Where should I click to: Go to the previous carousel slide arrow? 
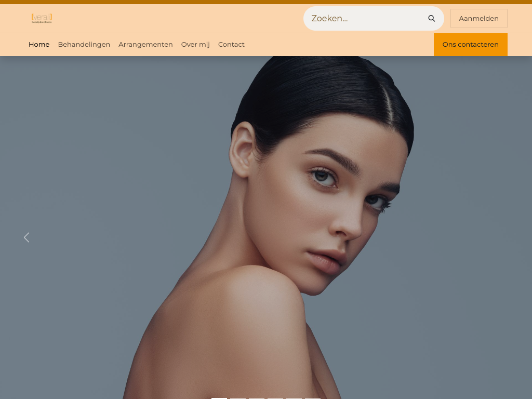(x=26, y=237)
